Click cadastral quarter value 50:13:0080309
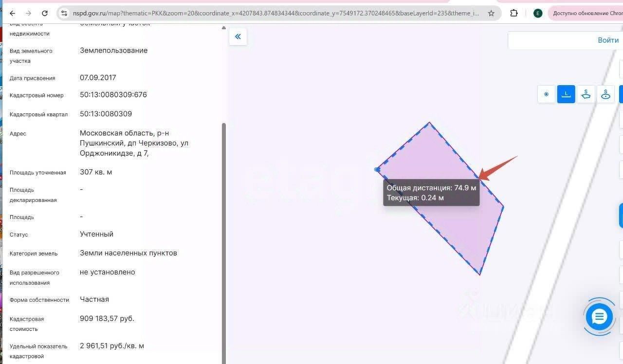The width and height of the screenshot is (623, 364). click(106, 114)
